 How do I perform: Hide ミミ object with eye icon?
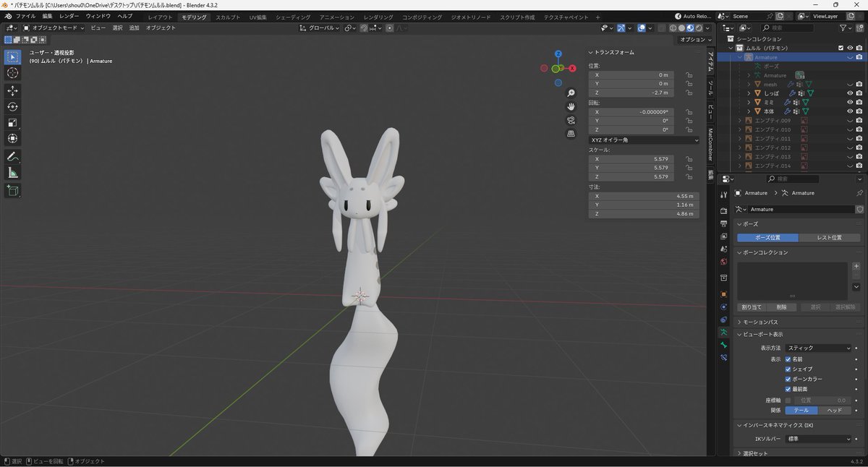tap(850, 102)
